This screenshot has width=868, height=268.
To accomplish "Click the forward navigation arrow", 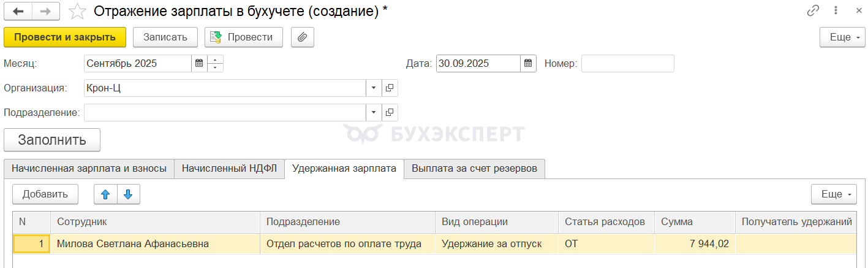I will click(46, 11).
